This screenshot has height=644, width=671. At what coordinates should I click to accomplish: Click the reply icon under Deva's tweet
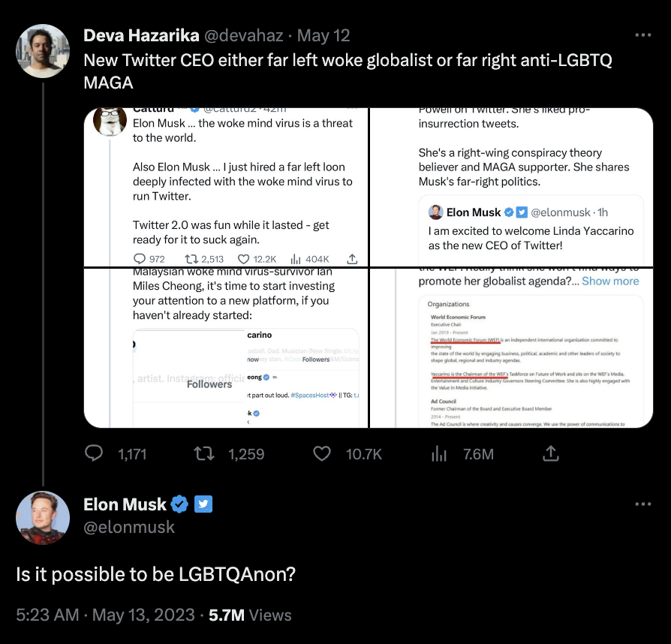94,453
